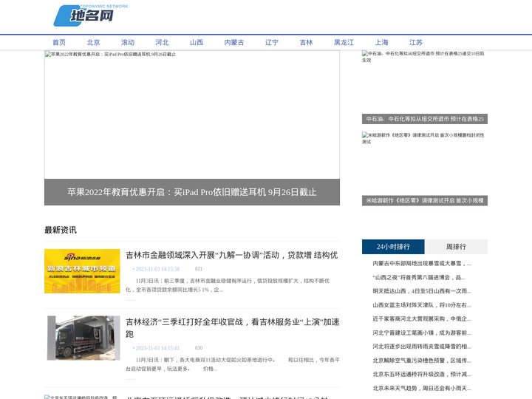
Task: Open the Apple 2022 education offer banner headline
Action: click(x=192, y=192)
